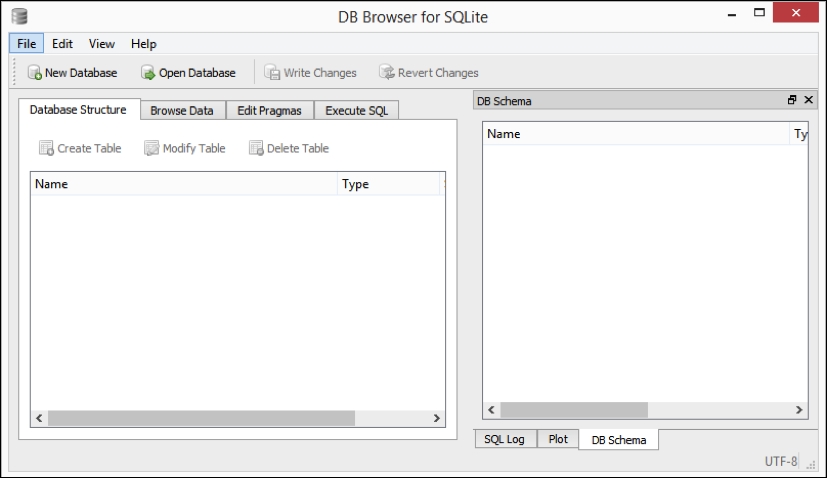This screenshot has height=478, width=827.
Task: Click the Modify Table icon
Action: point(151,148)
